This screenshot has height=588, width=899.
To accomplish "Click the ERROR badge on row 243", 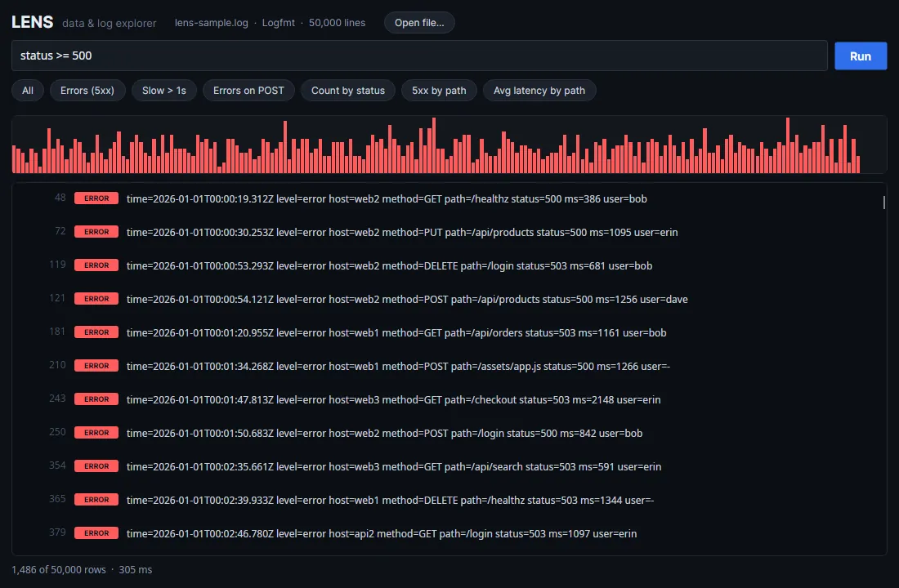I will pyautogui.click(x=96, y=399).
